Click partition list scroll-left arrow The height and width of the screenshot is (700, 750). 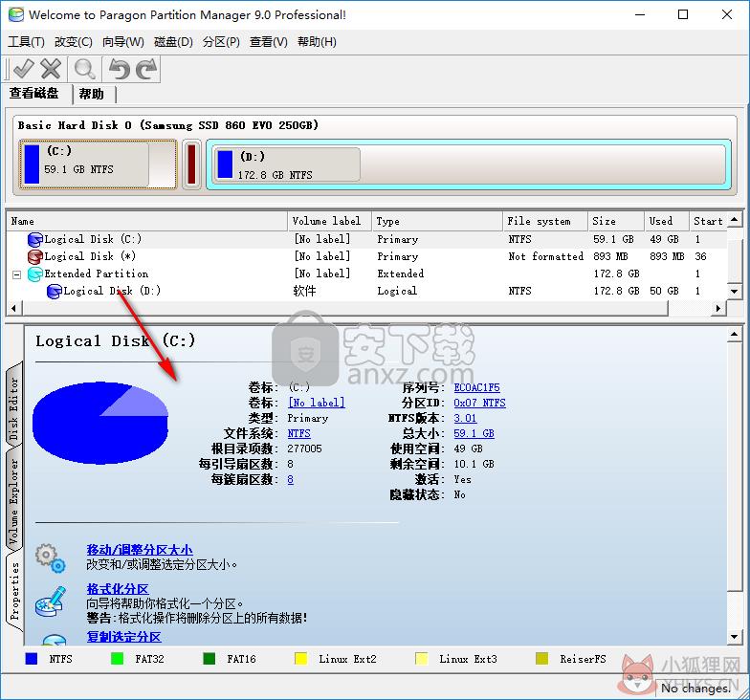pos(13,308)
